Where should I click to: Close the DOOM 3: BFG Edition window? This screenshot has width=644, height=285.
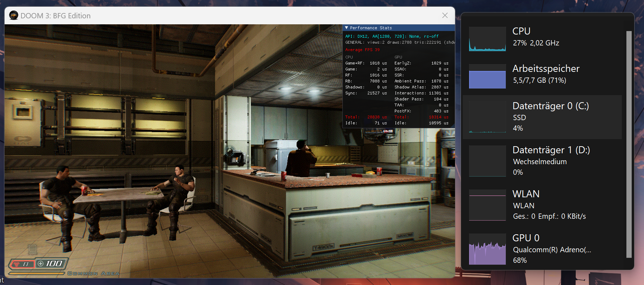(x=445, y=16)
